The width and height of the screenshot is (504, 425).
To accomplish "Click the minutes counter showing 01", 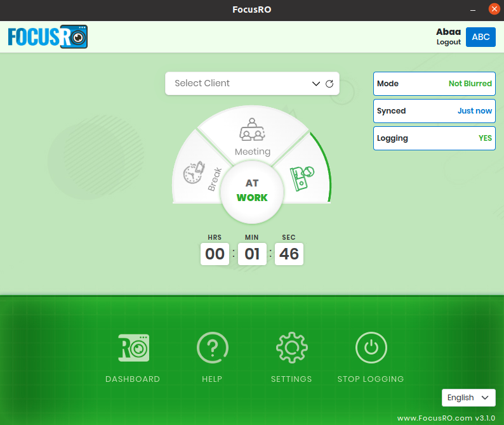I will (x=252, y=254).
